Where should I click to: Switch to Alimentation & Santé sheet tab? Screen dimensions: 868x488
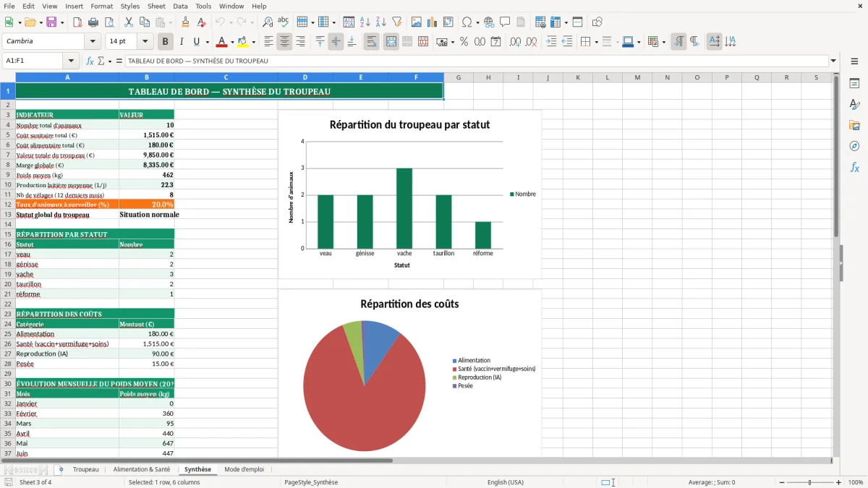tap(142, 469)
